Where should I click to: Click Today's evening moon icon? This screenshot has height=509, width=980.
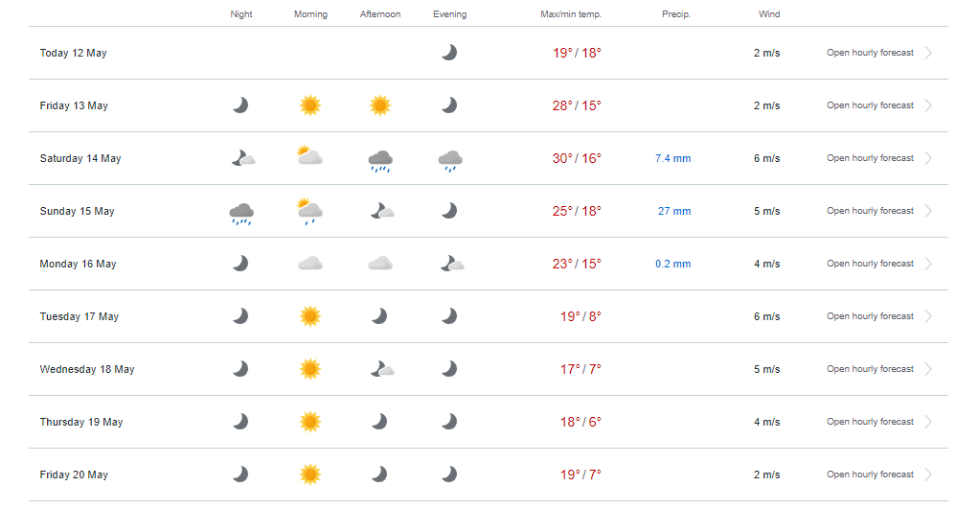pyautogui.click(x=449, y=53)
